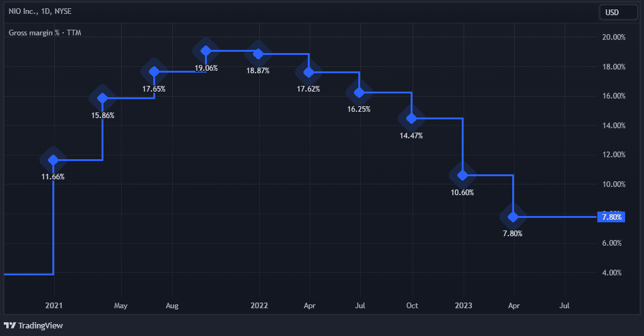Click the Oct label on time axis
Image resolution: width=644 pixels, height=336 pixels.
(x=412, y=306)
